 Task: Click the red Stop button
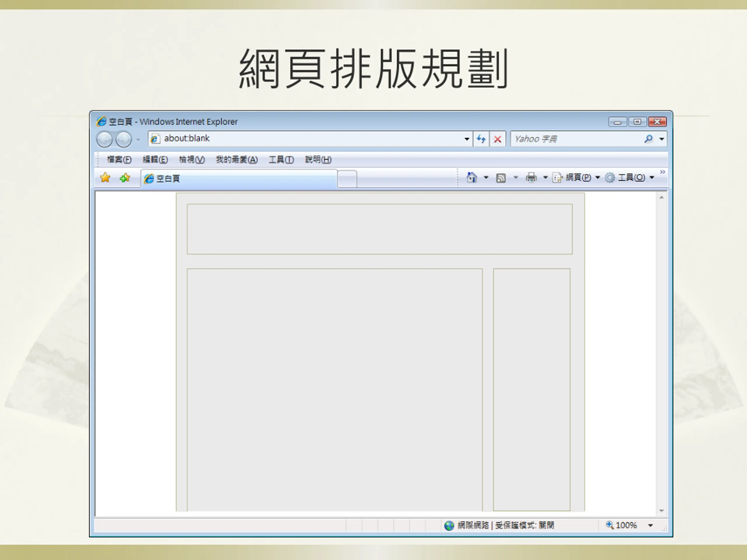tap(498, 139)
